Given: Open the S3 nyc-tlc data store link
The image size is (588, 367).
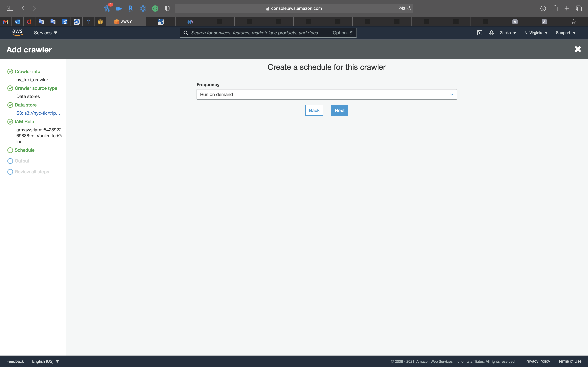Looking at the screenshot, I should [38, 113].
